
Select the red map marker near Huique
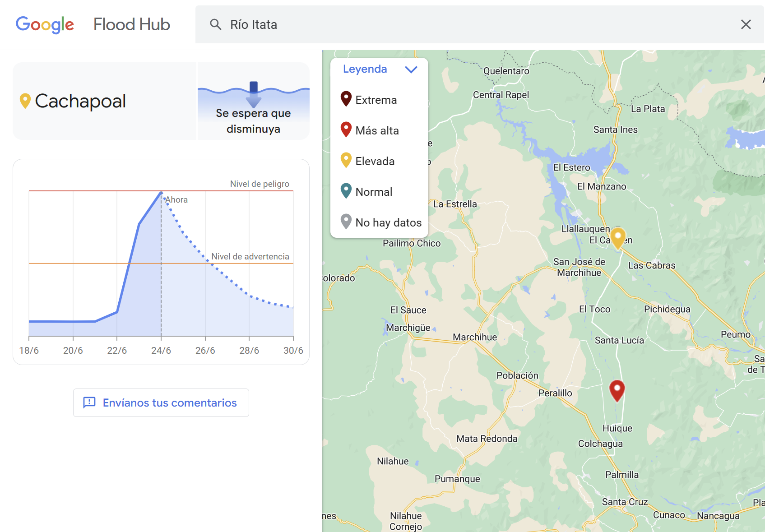(617, 390)
